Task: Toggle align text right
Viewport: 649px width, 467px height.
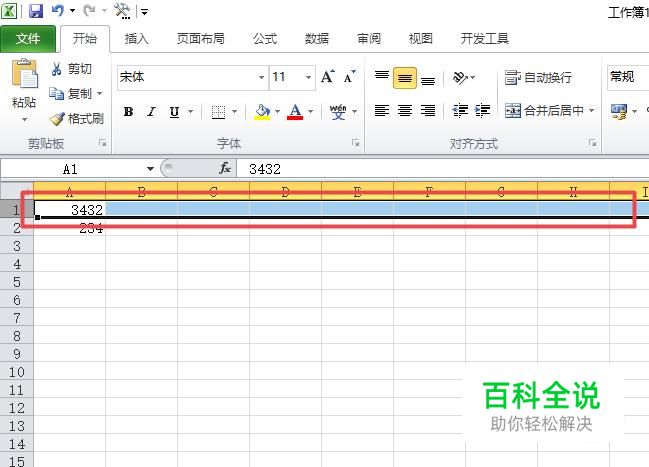Action: tap(428, 111)
